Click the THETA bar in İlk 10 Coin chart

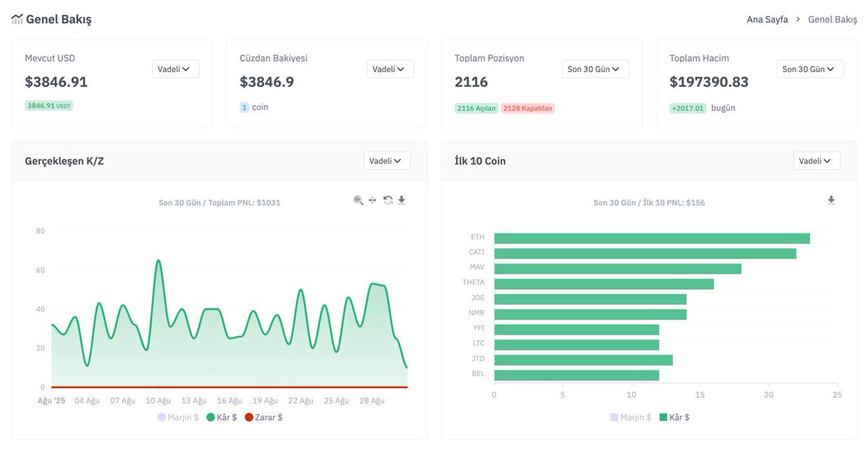coord(604,284)
